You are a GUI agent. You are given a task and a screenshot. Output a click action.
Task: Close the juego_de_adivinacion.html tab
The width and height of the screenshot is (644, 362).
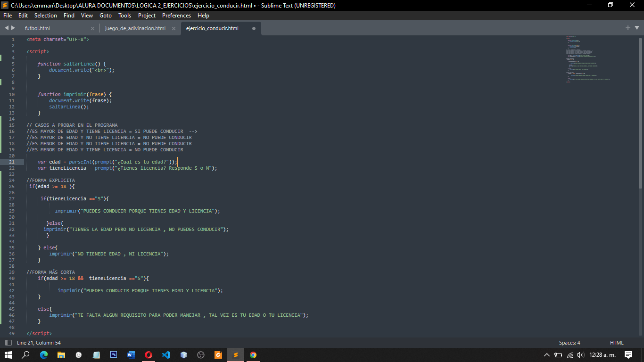pyautogui.click(x=173, y=28)
